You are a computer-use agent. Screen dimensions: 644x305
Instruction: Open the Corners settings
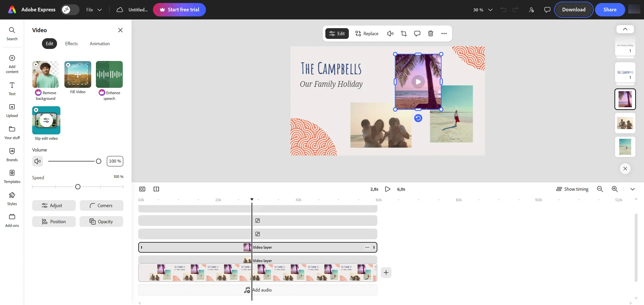[x=101, y=205]
